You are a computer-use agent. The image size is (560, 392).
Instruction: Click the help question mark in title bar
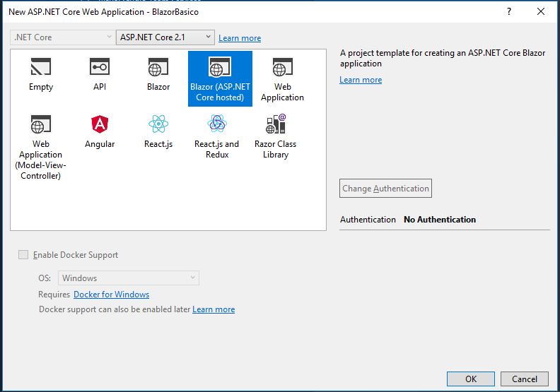[x=509, y=11]
